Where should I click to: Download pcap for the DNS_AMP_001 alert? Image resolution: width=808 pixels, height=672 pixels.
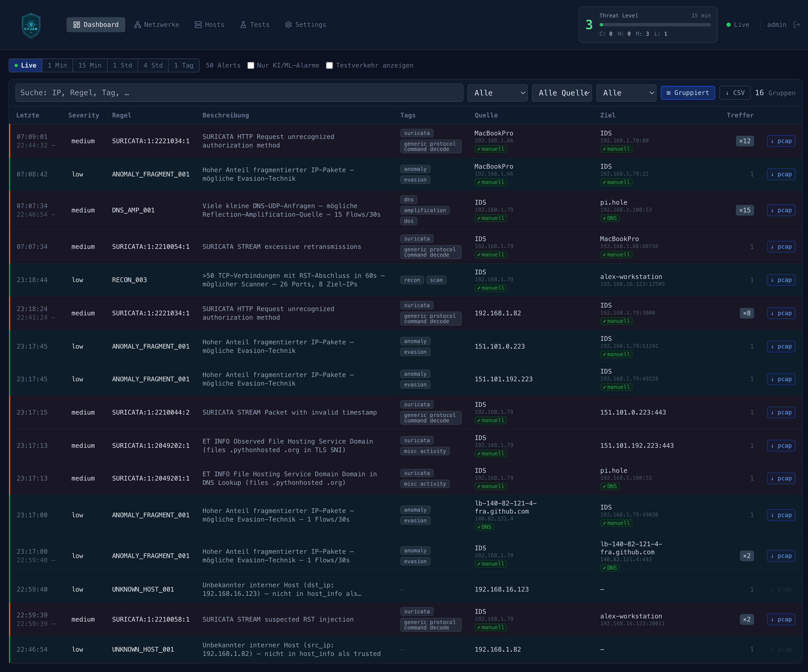781,210
